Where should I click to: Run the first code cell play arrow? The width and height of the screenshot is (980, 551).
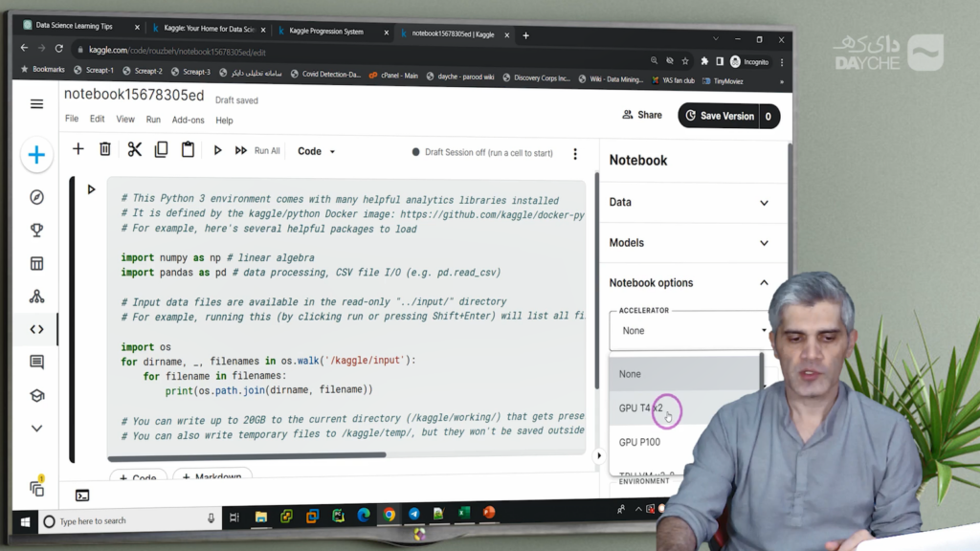[x=91, y=189]
